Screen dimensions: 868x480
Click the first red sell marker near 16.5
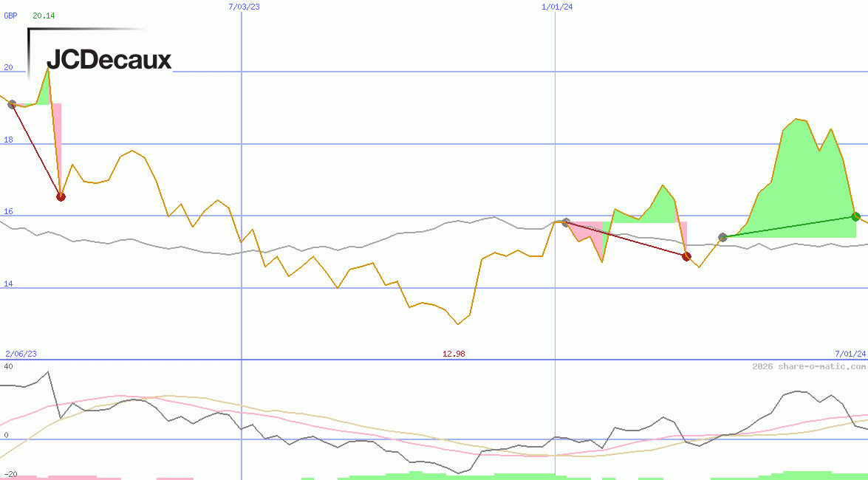tap(61, 196)
